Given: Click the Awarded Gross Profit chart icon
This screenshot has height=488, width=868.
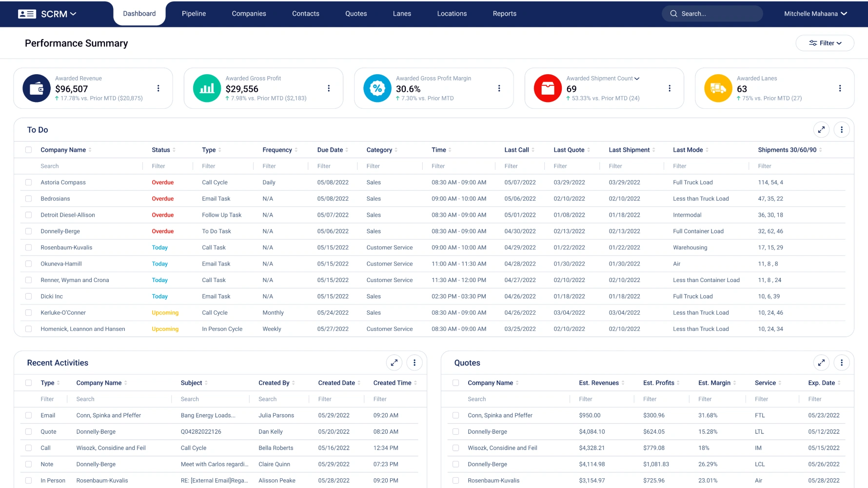Looking at the screenshot, I should [x=207, y=88].
